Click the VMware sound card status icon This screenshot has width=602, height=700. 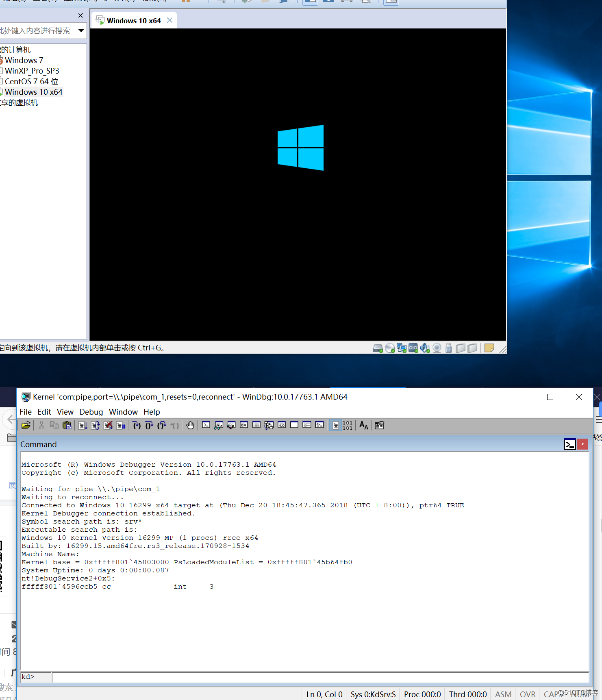tap(425, 348)
